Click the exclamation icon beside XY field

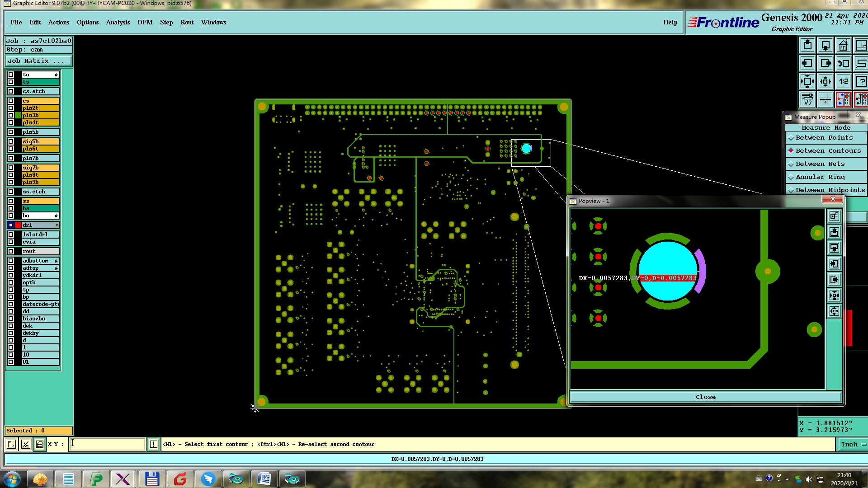(x=153, y=444)
